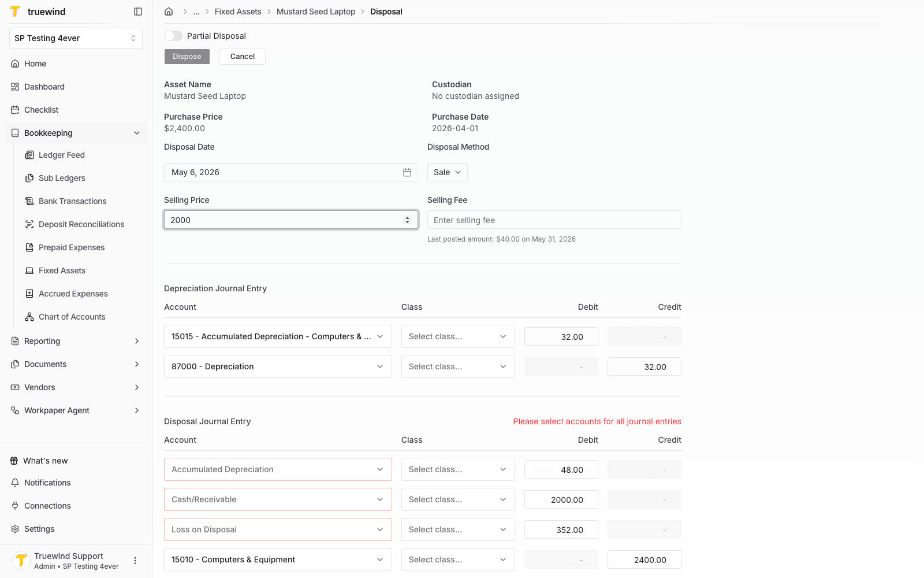
Task: Click the What's new gift icon
Action: click(14, 461)
